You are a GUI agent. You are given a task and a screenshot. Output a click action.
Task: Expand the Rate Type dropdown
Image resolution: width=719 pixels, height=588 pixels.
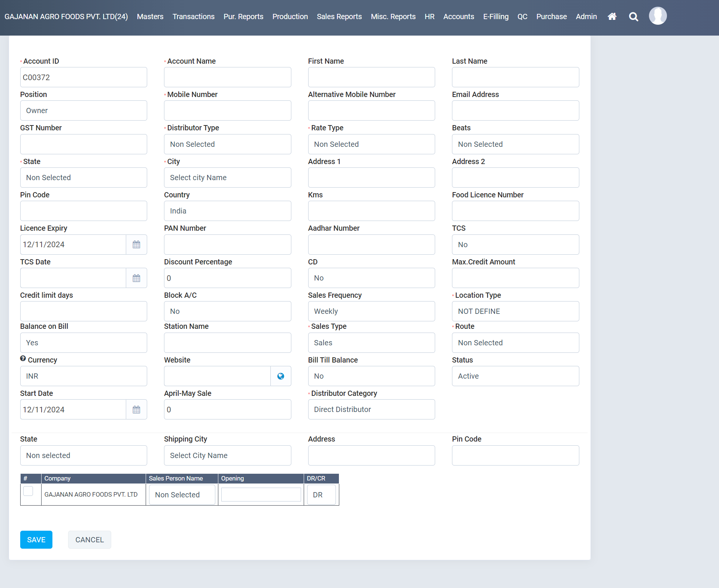click(x=371, y=145)
